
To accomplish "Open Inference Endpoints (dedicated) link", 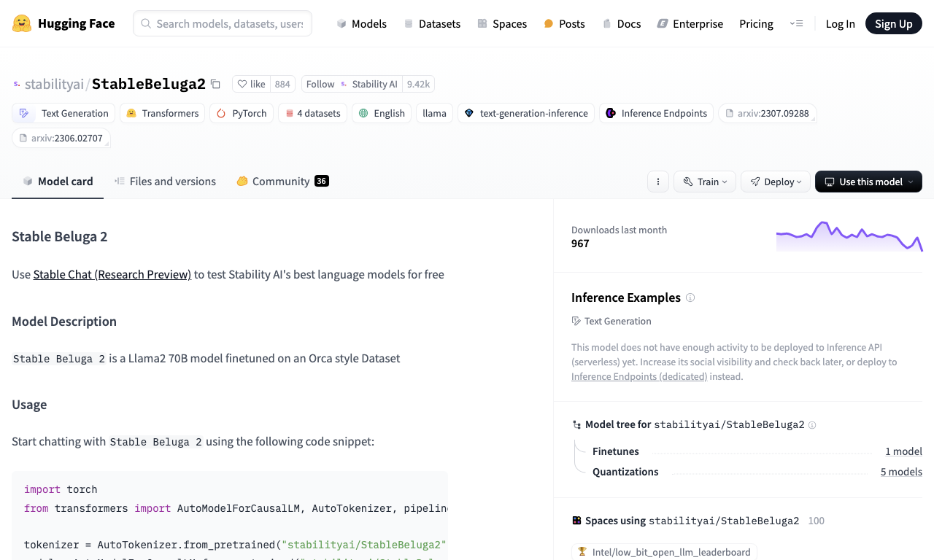I will point(639,376).
